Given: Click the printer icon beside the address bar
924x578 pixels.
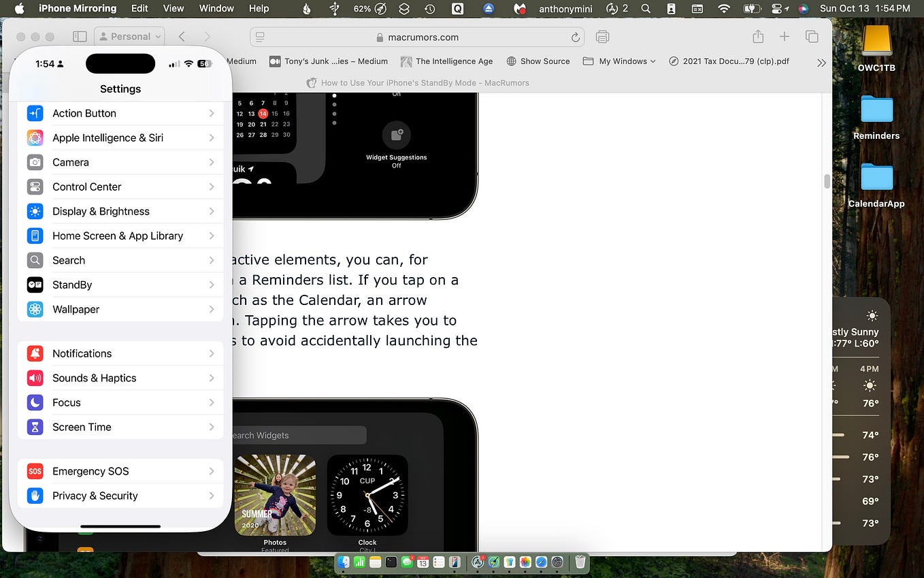Looking at the screenshot, I should tap(602, 37).
